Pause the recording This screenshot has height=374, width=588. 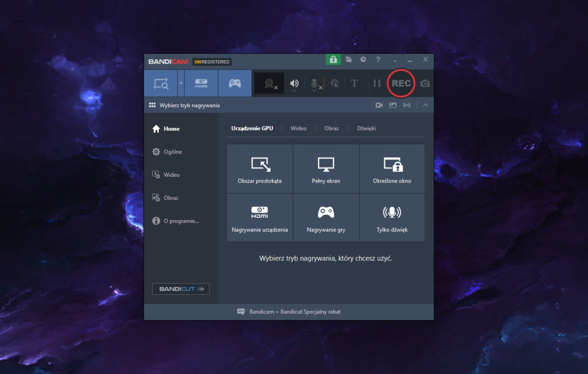tap(377, 83)
